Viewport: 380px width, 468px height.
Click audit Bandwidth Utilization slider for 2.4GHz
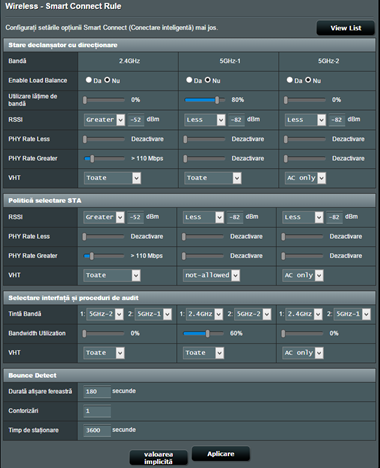pos(103,333)
